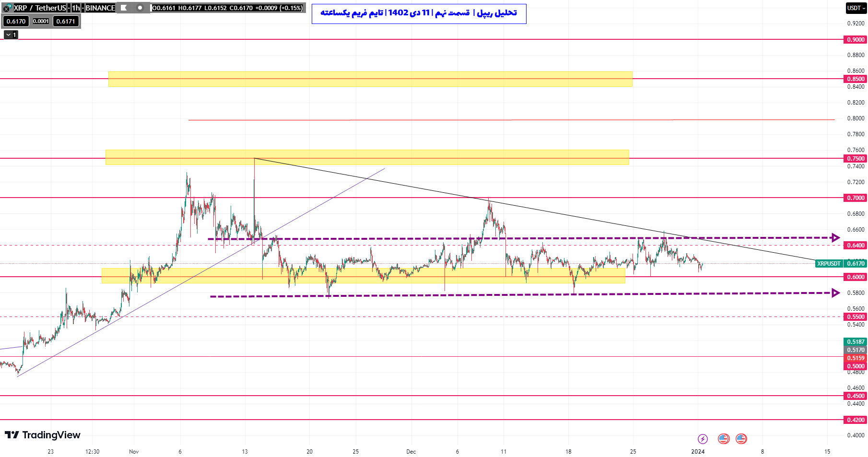Image resolution: width=868 pixels, height=457 pixels.
Task: Click the BINANCE exchange label
Action: point(100,8)
